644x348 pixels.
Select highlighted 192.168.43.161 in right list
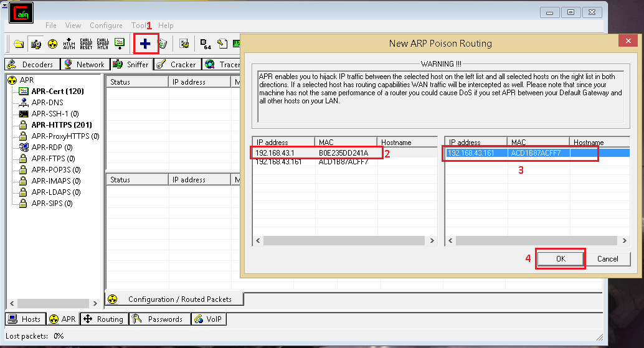(471, 153)
